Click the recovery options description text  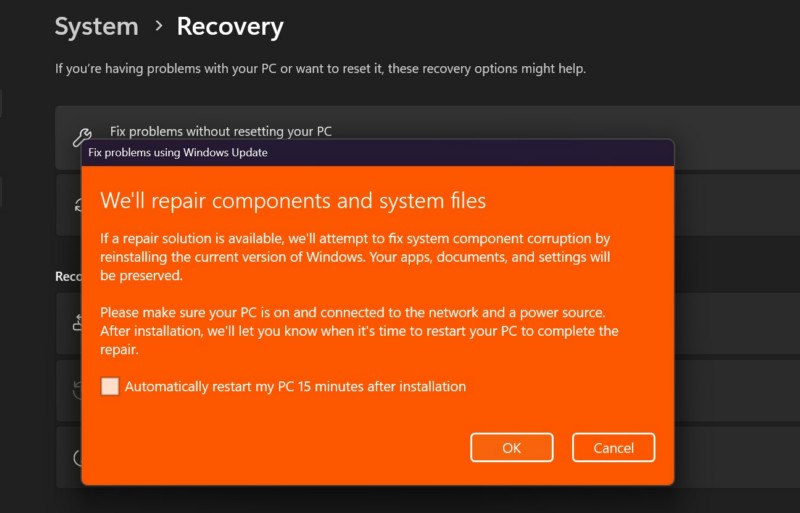(320, 69)
